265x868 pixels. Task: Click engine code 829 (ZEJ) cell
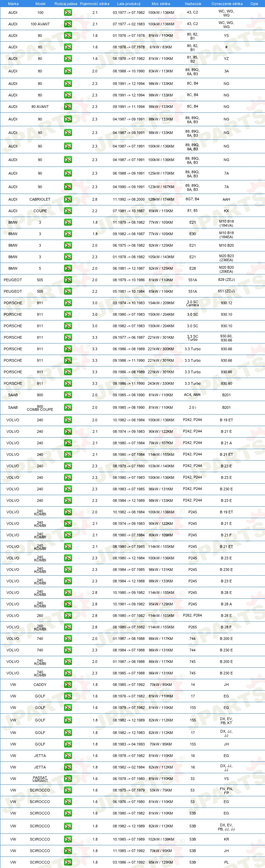pos(226,280)
